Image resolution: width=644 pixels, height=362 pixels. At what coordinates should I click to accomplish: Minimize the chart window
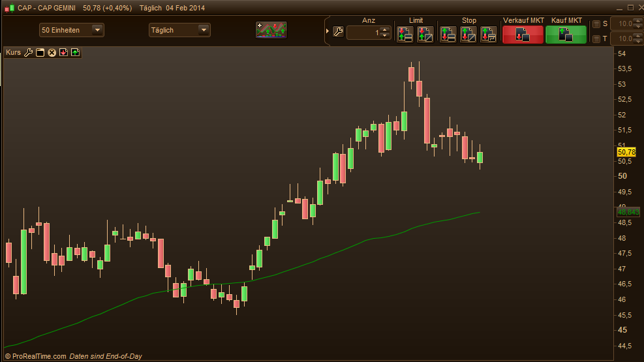[x=619, y=8]
